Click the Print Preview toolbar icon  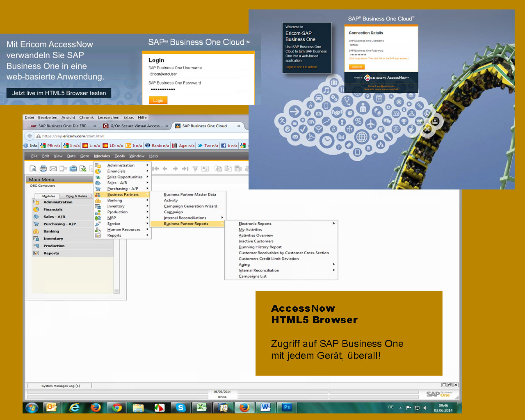[x=33, y=169]
